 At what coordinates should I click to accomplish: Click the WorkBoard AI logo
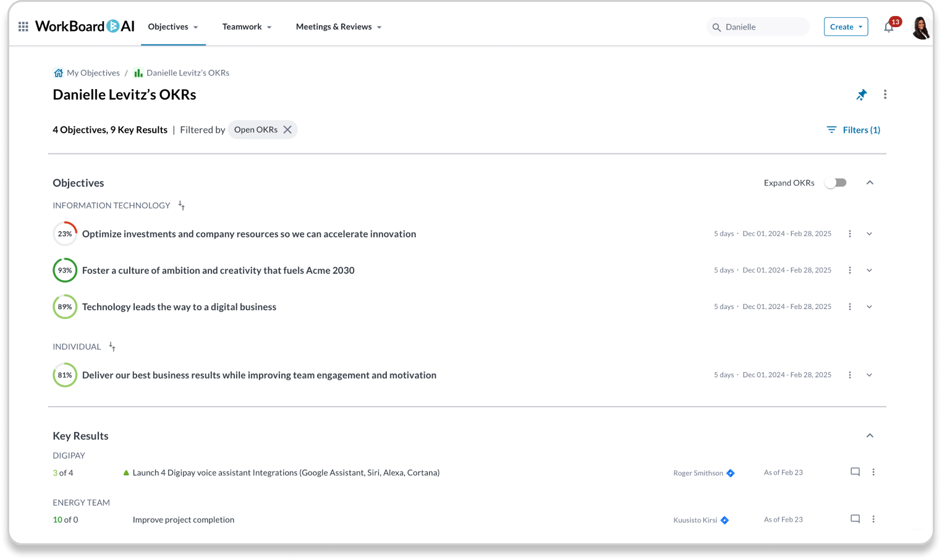[85, 26]
